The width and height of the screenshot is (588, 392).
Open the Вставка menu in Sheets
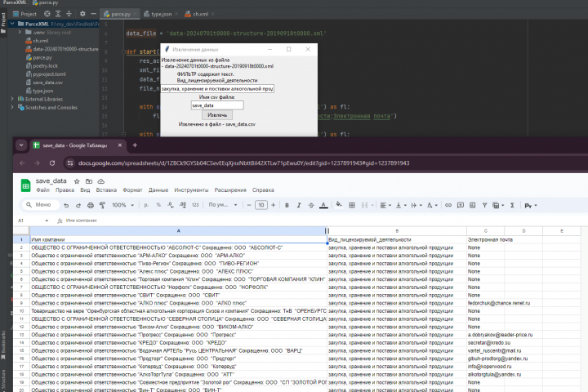(x=106, y=189)
